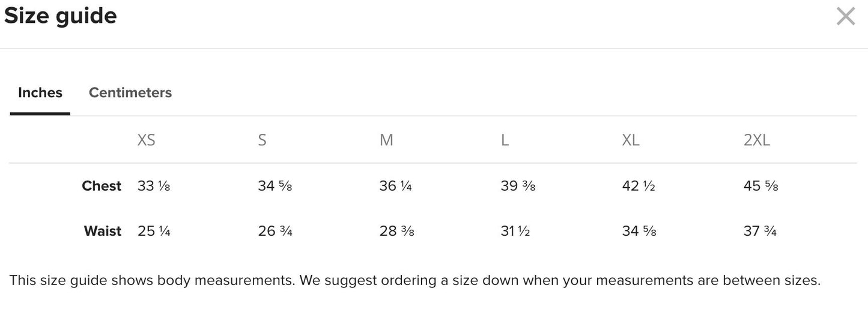
Task: Click the L size column header
Action: 505,140
